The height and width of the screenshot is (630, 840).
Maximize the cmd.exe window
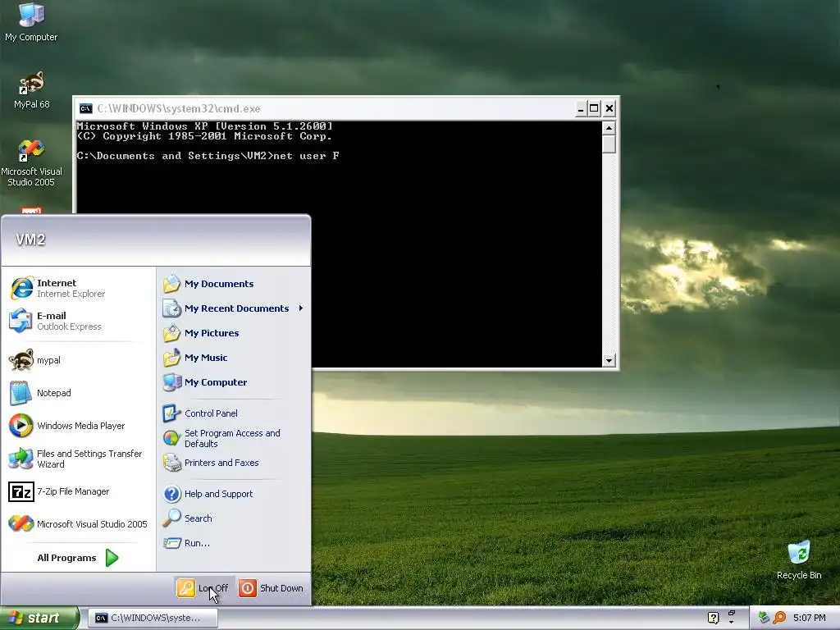[x=594, y=109]
